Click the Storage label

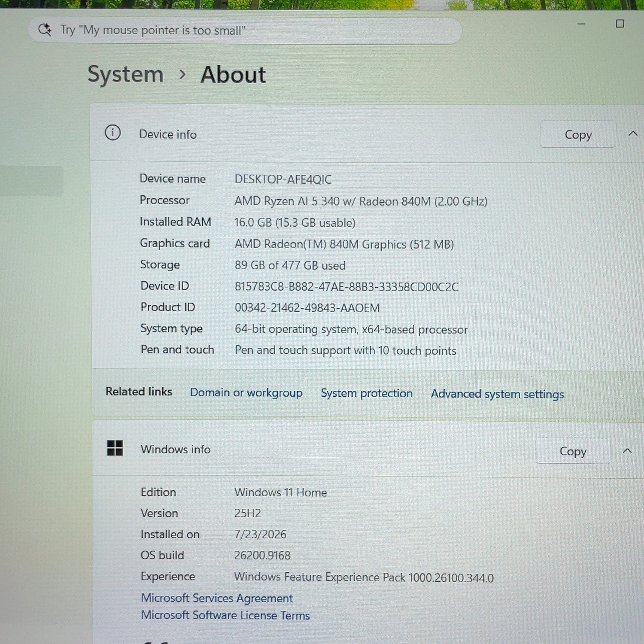coord(160,265)
